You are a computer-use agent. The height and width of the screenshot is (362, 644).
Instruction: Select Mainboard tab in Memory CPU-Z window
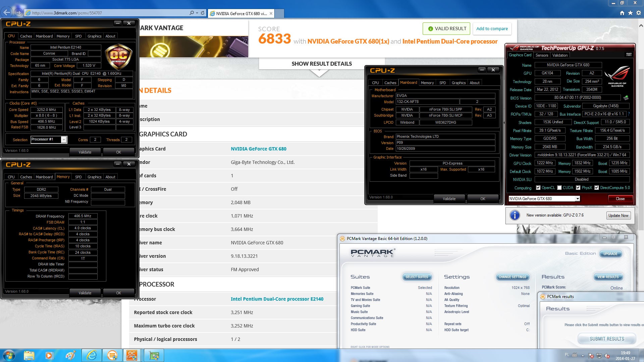click(44, 177)
